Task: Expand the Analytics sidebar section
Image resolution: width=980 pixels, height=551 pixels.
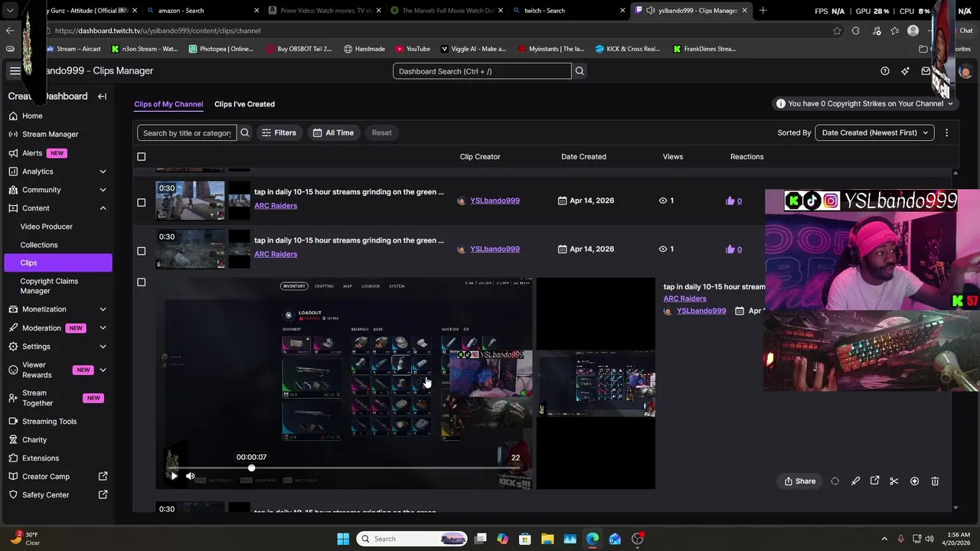Action: tap(103, 171)
